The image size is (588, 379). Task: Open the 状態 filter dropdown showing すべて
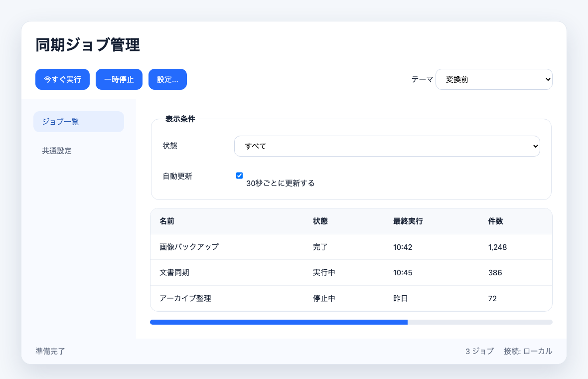click(387, 146)
